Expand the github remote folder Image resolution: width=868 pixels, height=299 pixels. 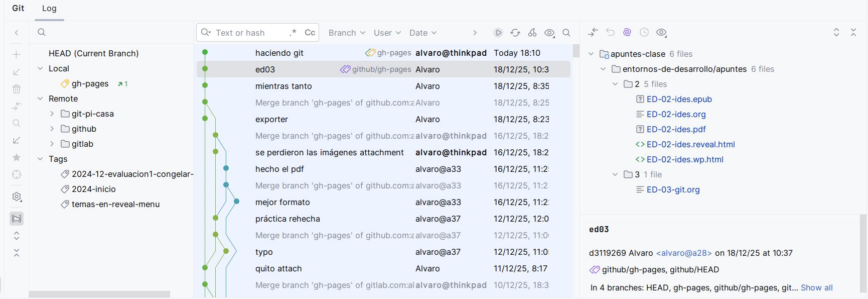[x=52, y=129]
